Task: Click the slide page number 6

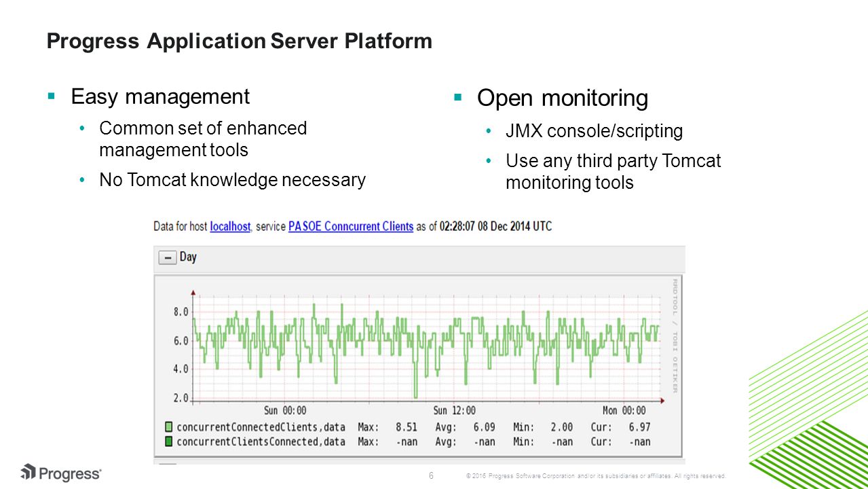Action: coord(431,475)
